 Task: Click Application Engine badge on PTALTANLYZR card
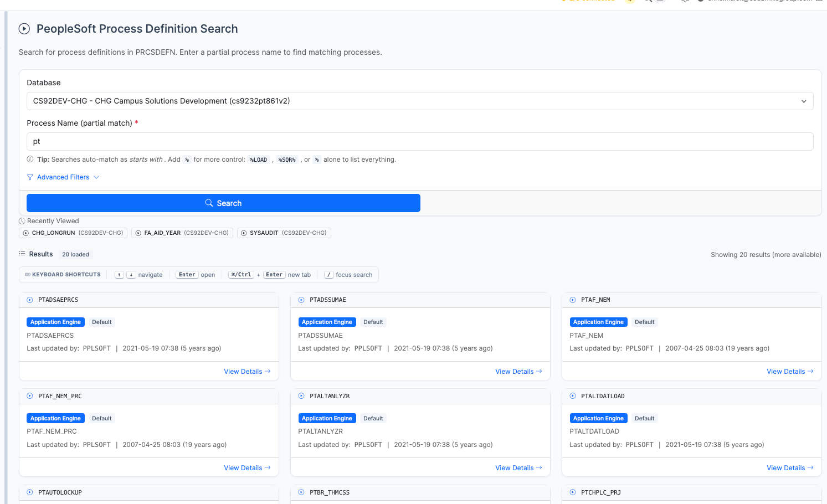pyautogui.click(x=327, y=419)
